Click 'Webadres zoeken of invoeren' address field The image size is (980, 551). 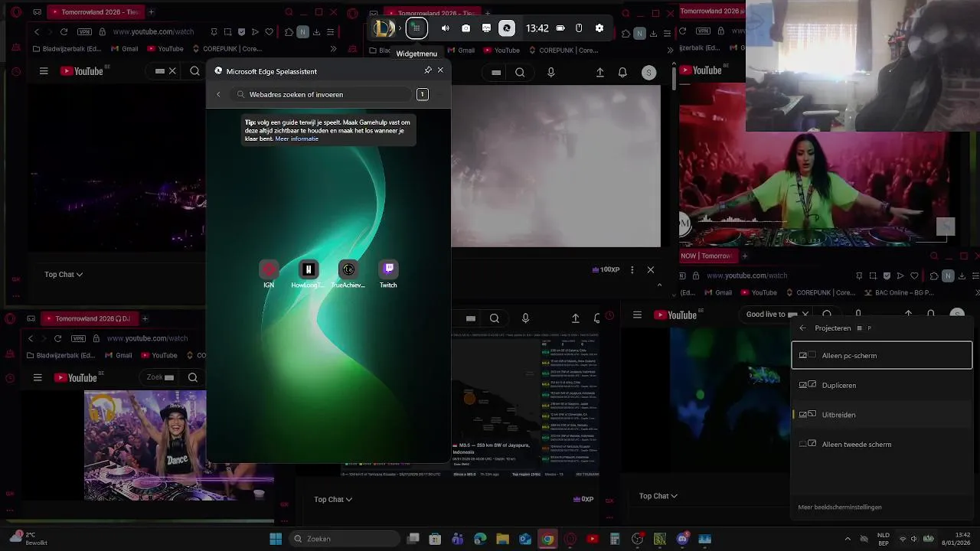tap(322, 94)
